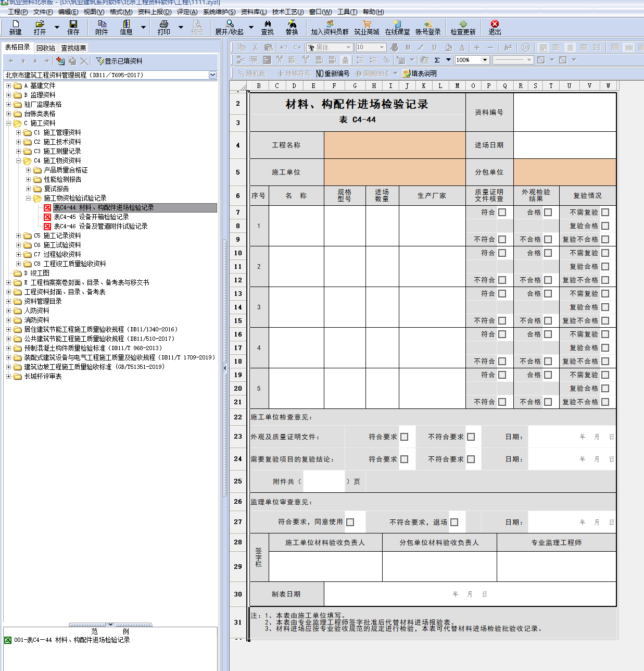Image resolution: width=644 pixels, height=671 pixels.
Task: Check 不符合要求 box in 复验结论 row
Action: pos(471,459)
